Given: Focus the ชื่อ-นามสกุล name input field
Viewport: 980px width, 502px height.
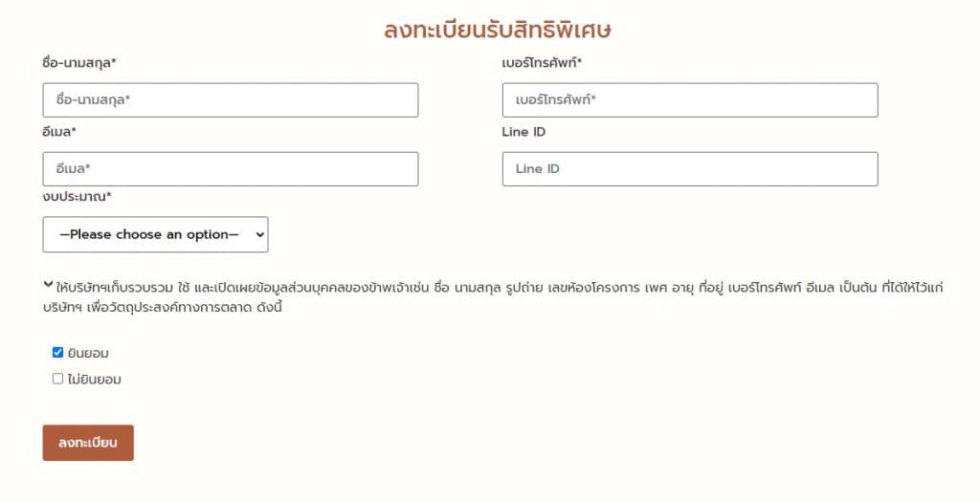Looking at the screenshot, I should coord(230,100).
